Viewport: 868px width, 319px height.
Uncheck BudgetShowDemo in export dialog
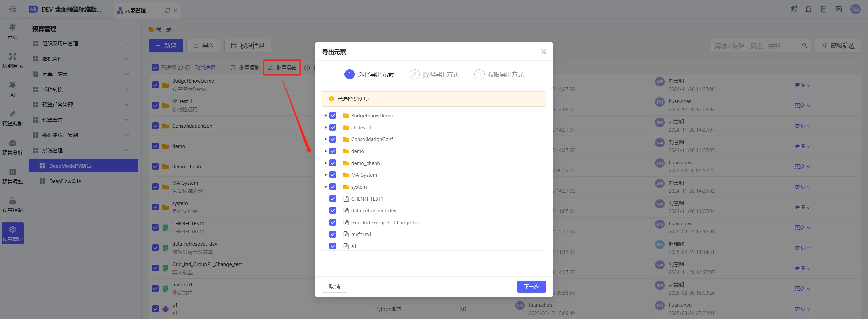coord(333,116)
